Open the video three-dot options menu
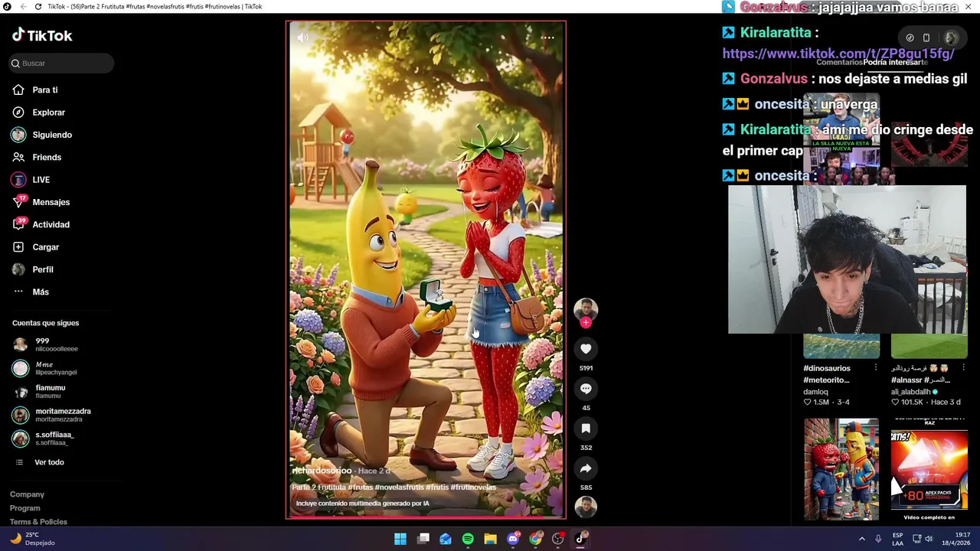Viewport: 980px width, 551px height. [x=547, y=37]
